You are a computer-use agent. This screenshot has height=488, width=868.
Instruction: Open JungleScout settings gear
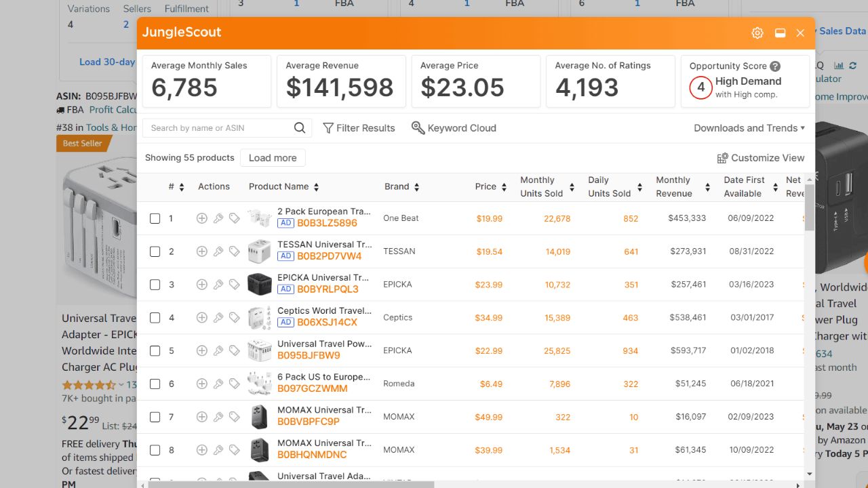[757, 33]
